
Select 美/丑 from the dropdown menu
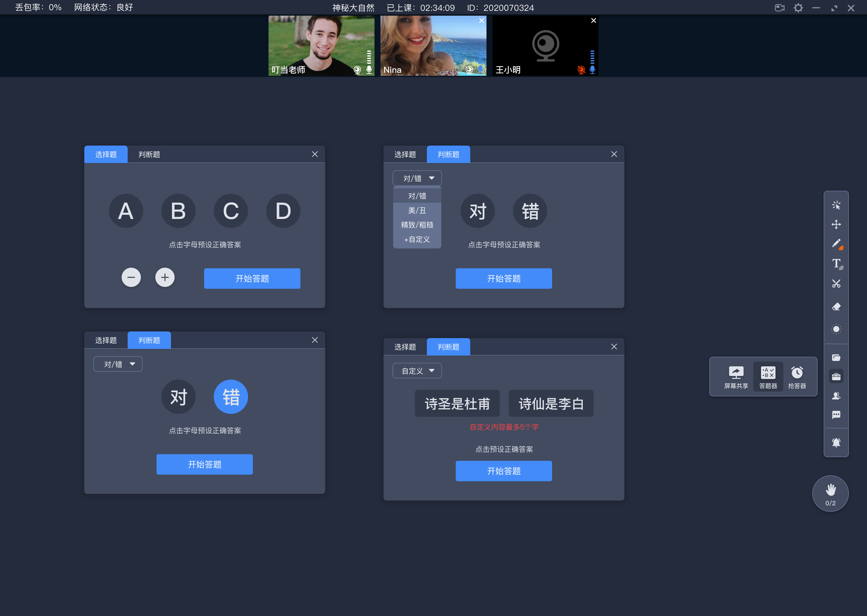tap(415, 210)
